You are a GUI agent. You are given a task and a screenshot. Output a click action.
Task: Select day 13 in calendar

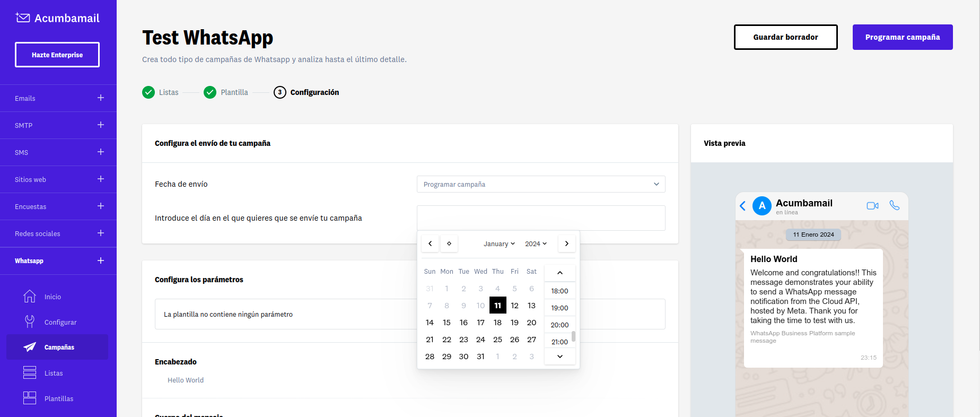[x=532, y=305]
